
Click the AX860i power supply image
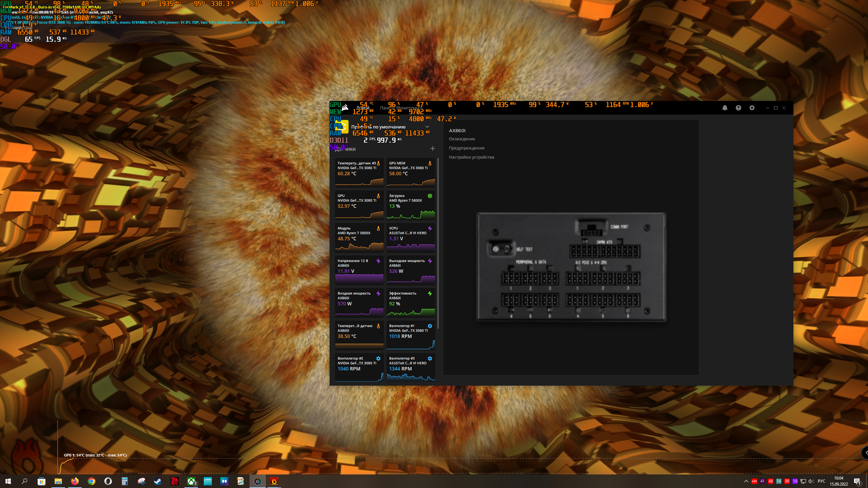[571, 267]
